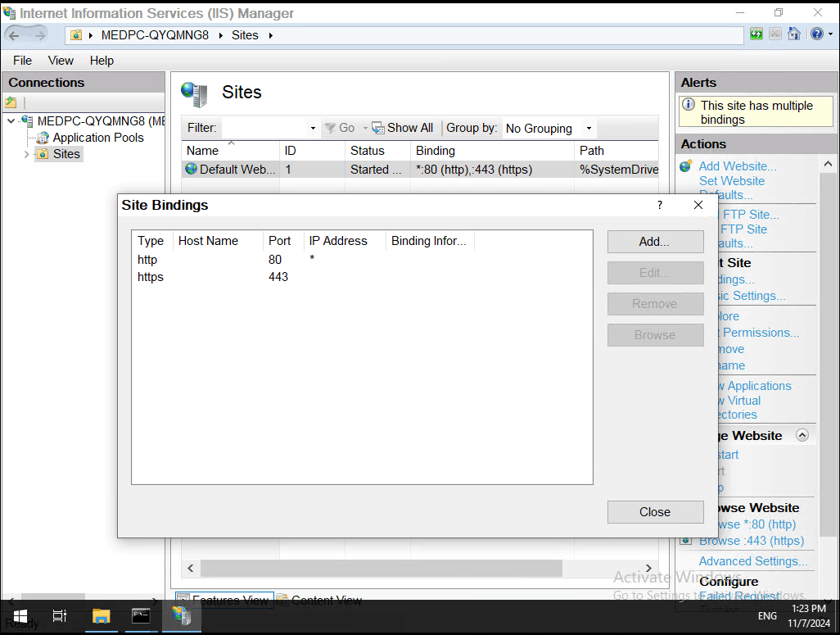Open Advanced Settings from the Actions pane
This screenshot has height=635, width=840.
(751, 560)
